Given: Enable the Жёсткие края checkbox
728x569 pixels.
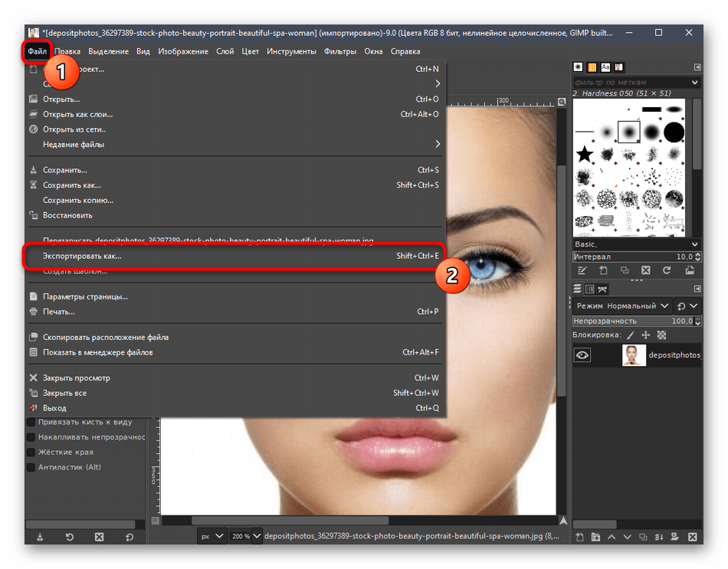Looking at the screenshot, I should tap(31, 452).
